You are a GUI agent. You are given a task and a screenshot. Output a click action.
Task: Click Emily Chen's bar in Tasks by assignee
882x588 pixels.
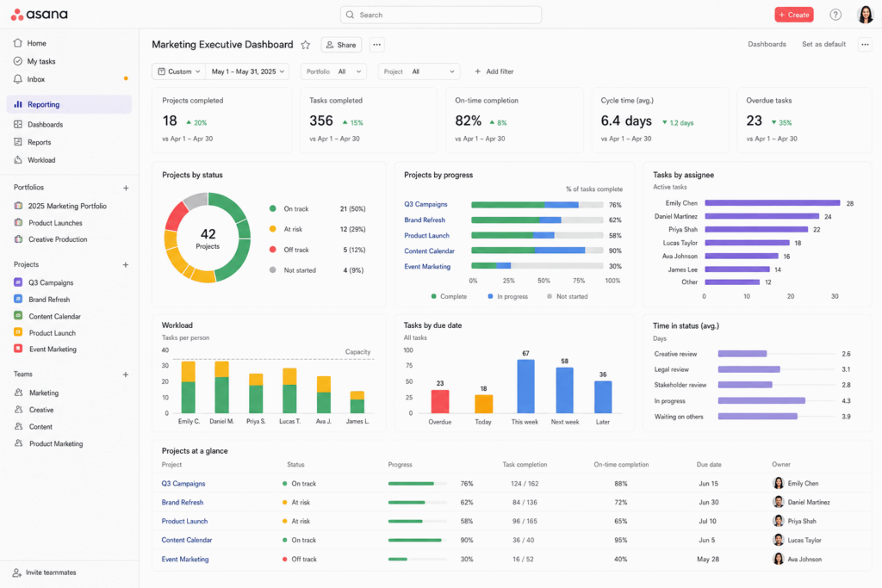coord(773,203)
